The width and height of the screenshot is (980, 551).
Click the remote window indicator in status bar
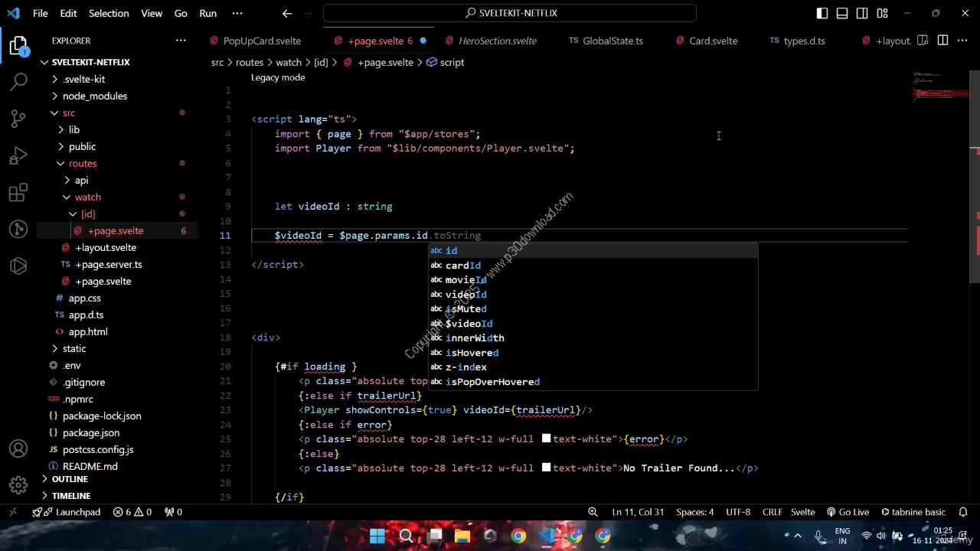tap(13, 512)
